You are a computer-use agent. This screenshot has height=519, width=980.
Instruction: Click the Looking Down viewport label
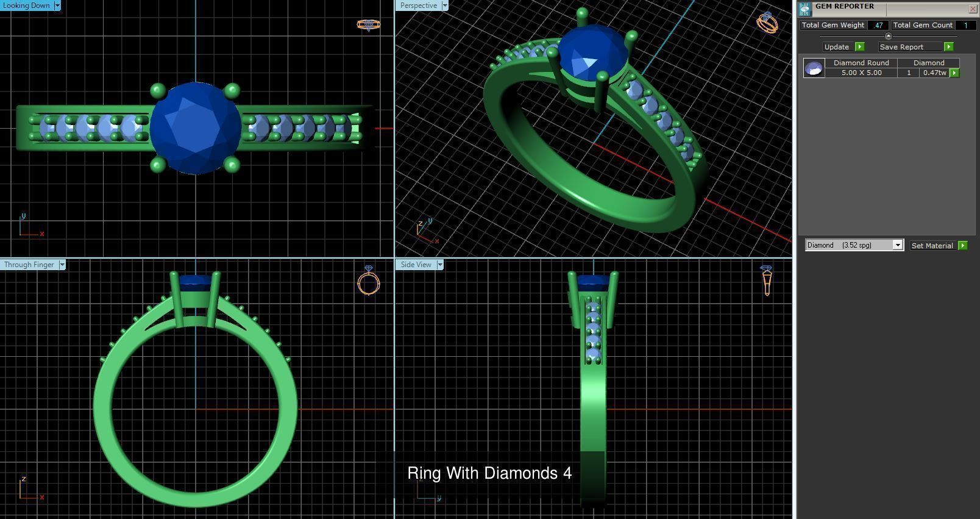[27, 5]
